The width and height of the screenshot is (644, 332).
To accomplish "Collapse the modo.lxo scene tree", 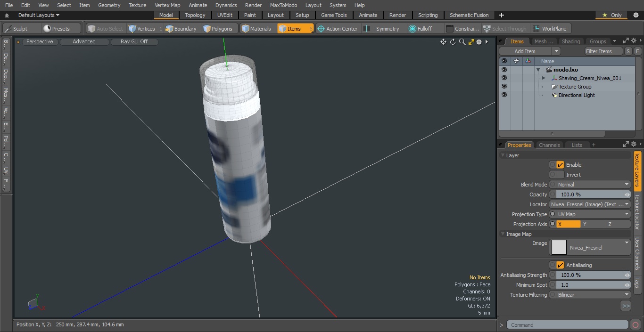I will click(538, 70).
